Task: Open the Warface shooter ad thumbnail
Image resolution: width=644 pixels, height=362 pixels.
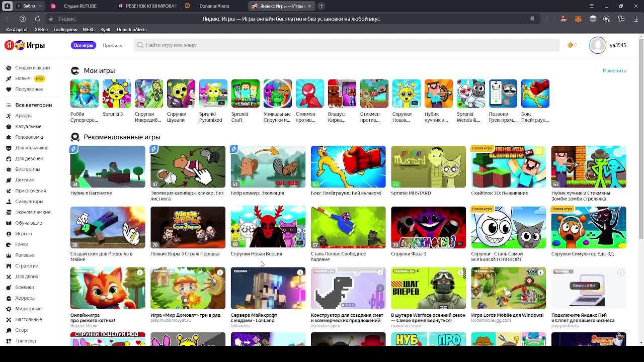Action: (428, 288)
